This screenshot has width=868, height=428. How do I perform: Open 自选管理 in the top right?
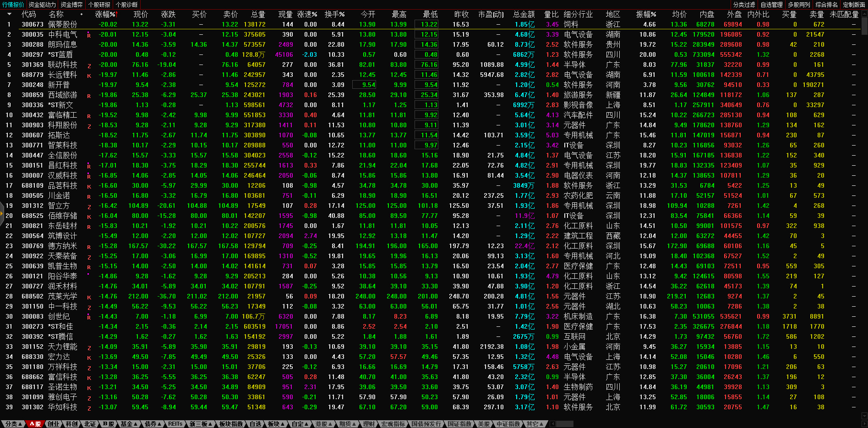click(x=771, y=5)
